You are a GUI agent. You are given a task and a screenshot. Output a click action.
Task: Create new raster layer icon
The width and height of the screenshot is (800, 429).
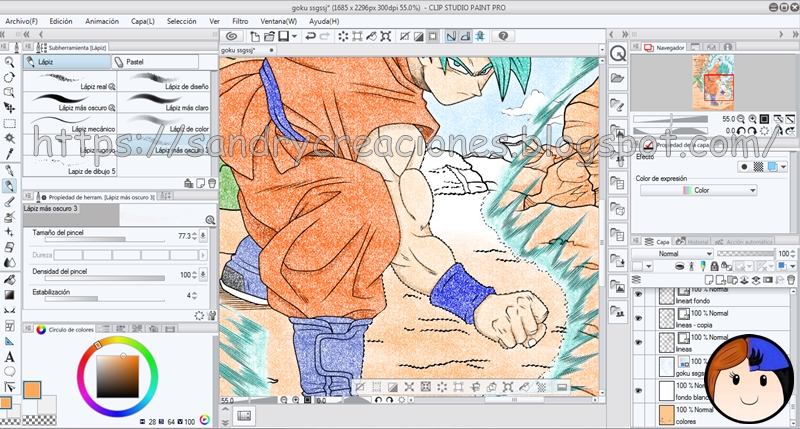click(710, 280)
